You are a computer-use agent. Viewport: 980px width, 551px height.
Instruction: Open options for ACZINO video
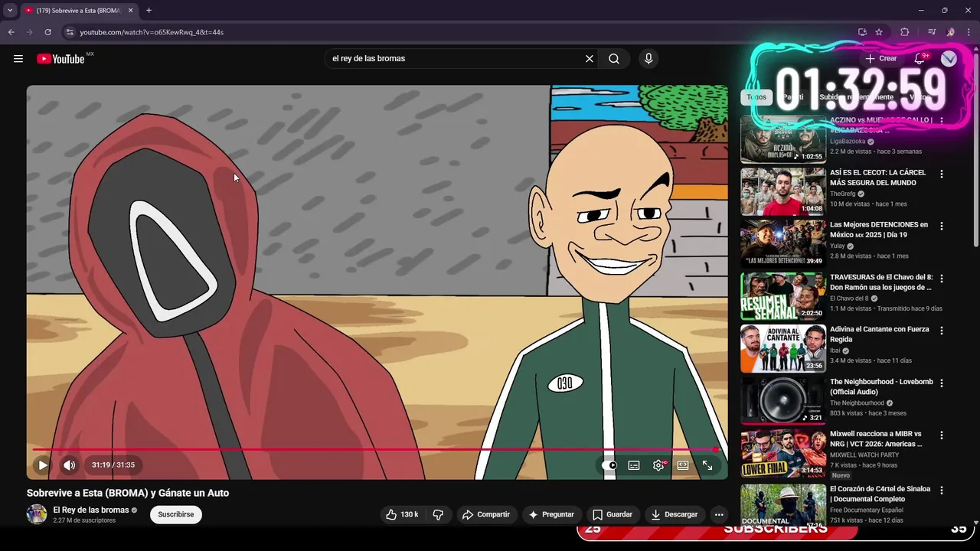[x=942, y=121]
